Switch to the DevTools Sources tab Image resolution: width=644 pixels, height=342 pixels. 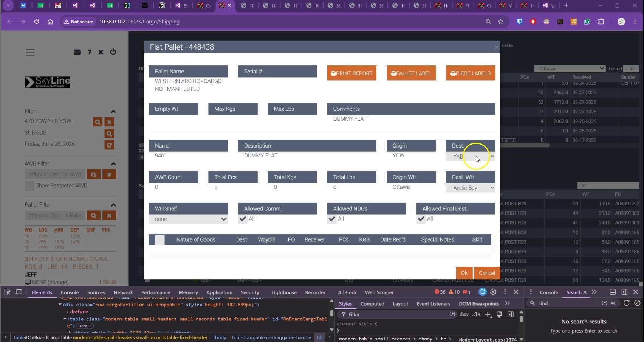(x=96, y=292)
